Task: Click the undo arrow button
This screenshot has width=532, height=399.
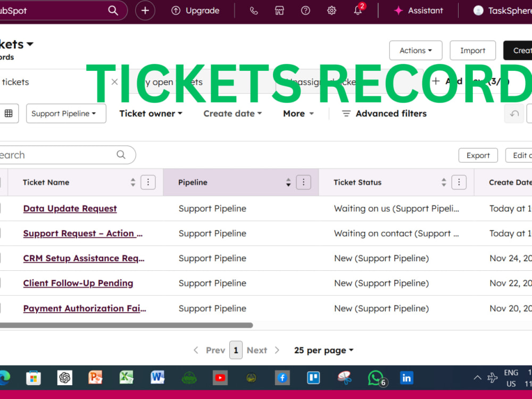Action: tap(514, 113)
